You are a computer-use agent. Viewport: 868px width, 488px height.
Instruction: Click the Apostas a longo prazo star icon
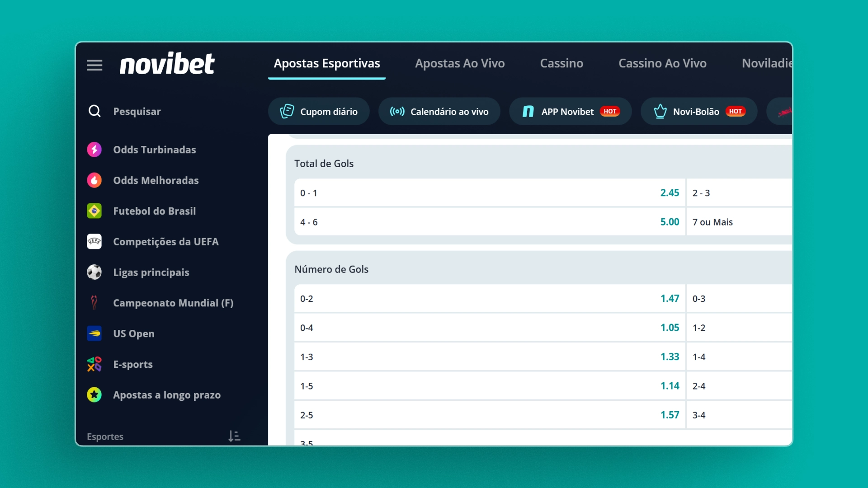pos(94,395)
